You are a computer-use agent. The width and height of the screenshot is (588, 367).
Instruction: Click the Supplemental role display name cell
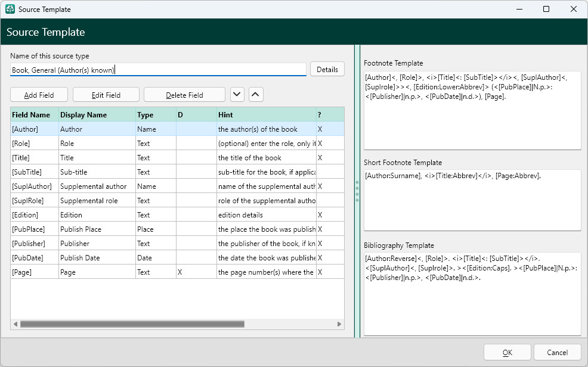click(x=97, y=200)
